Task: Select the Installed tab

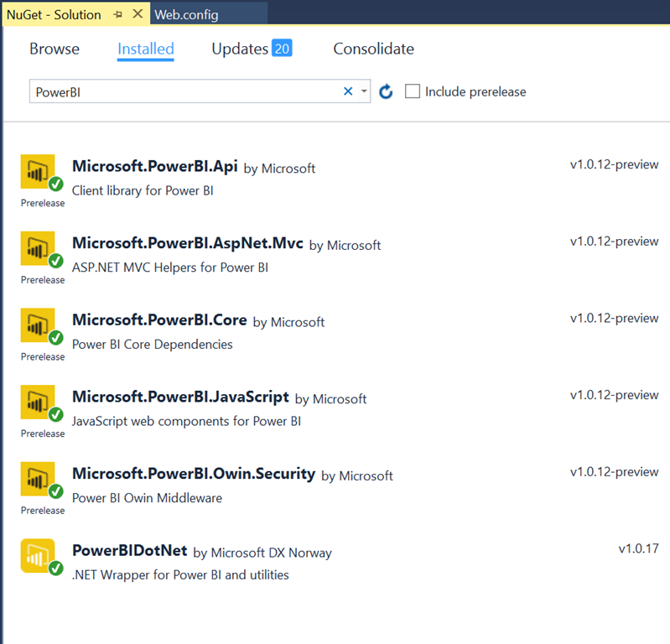Action: tap(146, 49)
